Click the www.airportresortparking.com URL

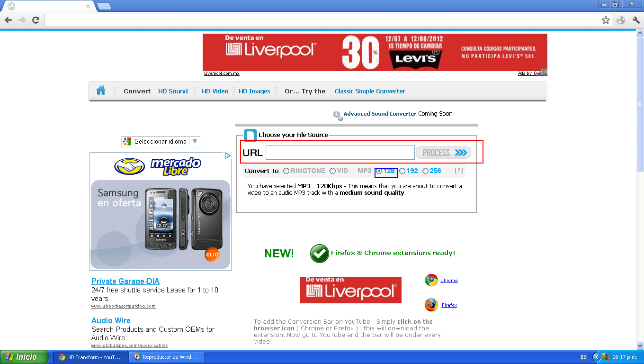click(x=124, y=306)
